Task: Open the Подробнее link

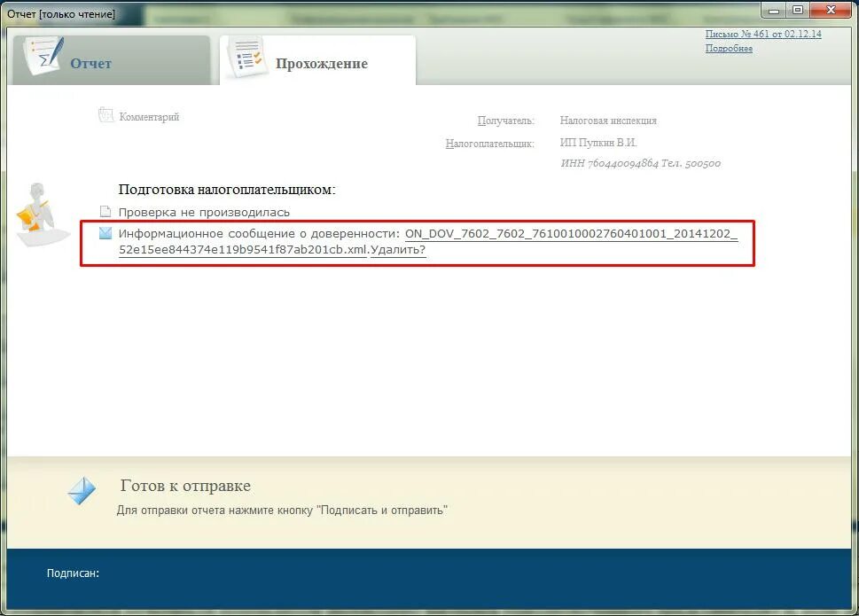Action: pyautogui.click(x=729, y=48)
